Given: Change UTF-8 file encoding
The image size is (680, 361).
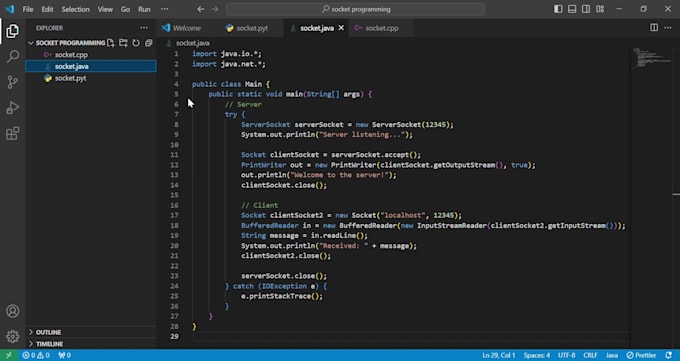Looking at the screenshot, I should pyautogui.click(x=566, y=355).
